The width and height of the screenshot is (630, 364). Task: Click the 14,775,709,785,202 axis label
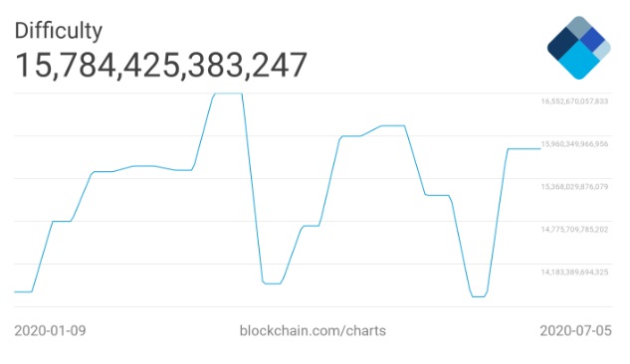click(574, 229)
